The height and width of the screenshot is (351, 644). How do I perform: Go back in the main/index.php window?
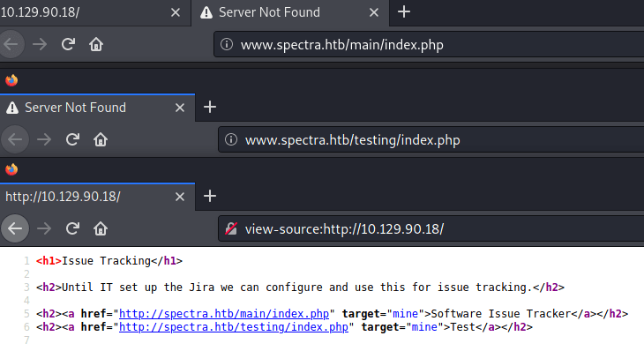tap(11, 44)
